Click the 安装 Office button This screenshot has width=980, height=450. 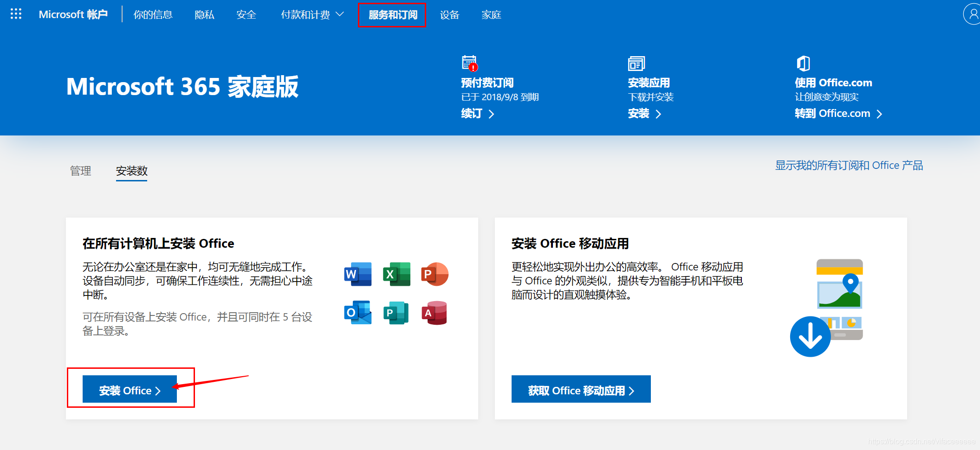(x=130, y=389)
